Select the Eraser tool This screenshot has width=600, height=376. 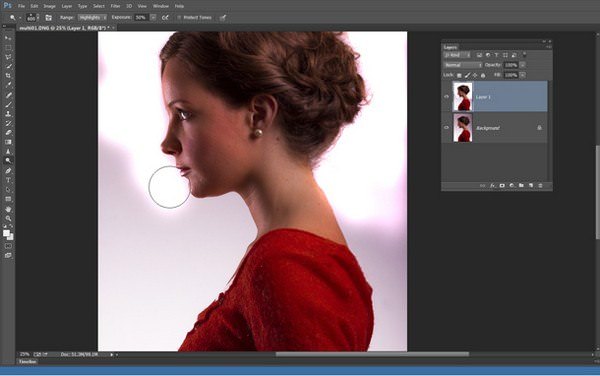pyautogui.click(x=8, y=132)
